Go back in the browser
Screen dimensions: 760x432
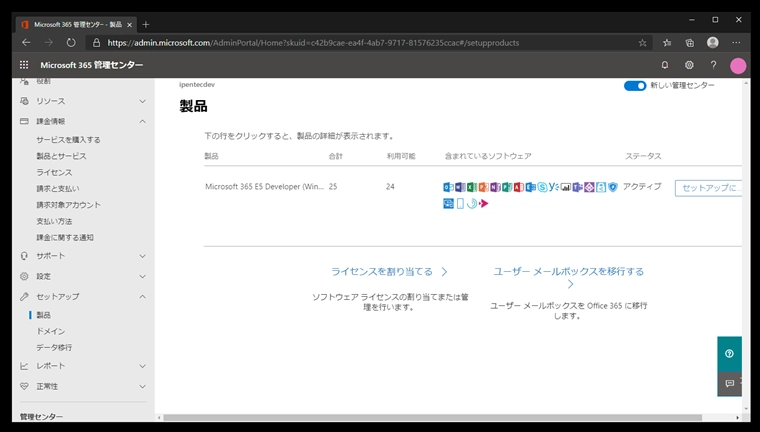point(26,43)
